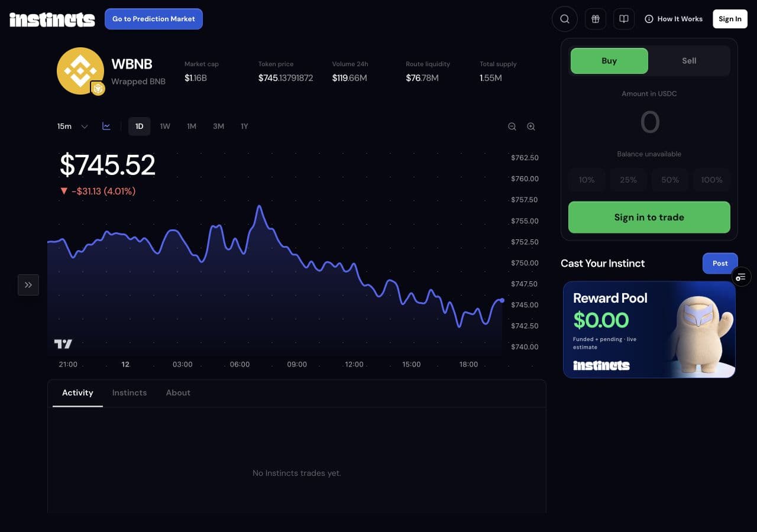
Task: Select the 1Y time range
Action: click(x=244, y=126)
